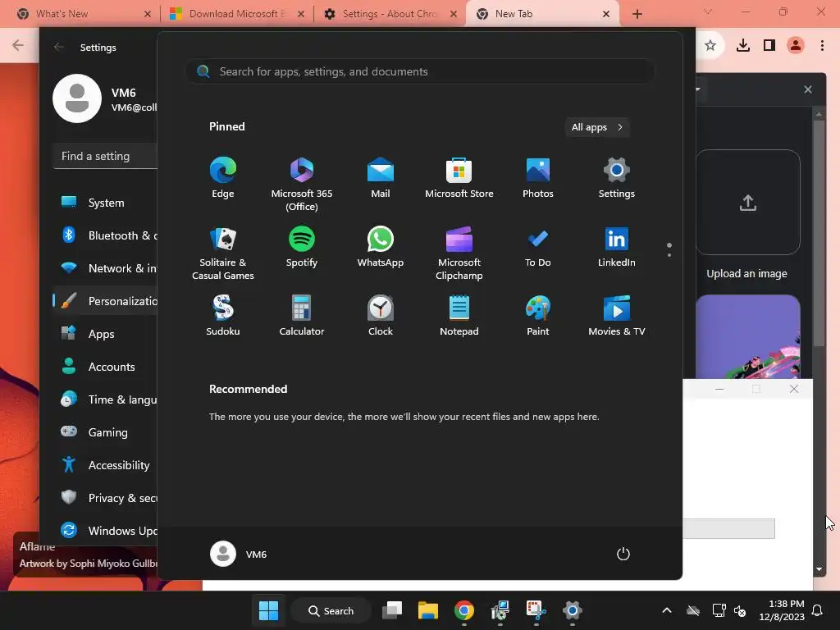This screenshot has height=630, width=840.
Task: Open Personalization in Settings sidebar
Action: (x=106, y=301)
